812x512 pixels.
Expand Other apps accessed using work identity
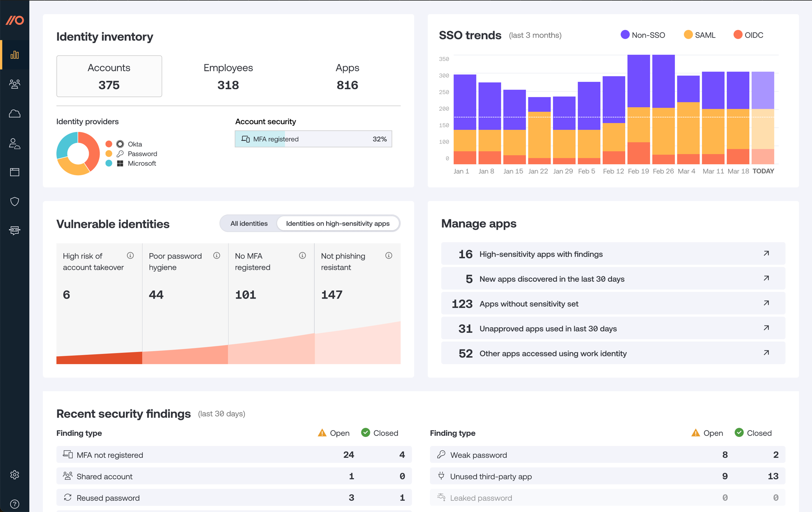pyautogui.click(x=613, y=353)
